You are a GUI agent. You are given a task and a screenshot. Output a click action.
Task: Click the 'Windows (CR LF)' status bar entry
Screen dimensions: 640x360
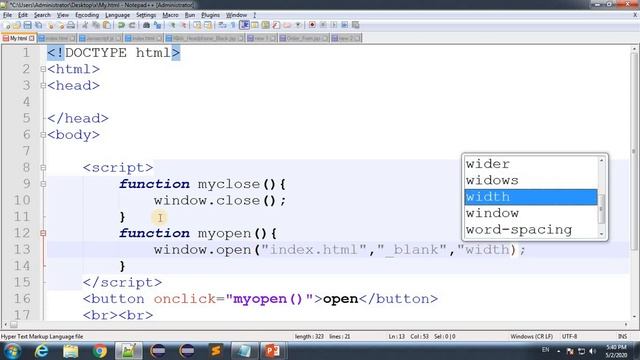click(531, 336)
